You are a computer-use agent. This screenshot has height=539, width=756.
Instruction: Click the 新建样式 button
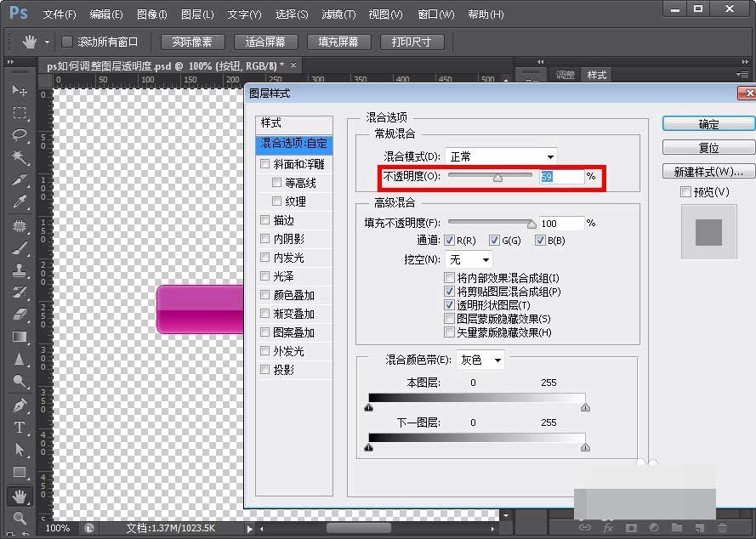pyautogui.click(x=708, y=170)
